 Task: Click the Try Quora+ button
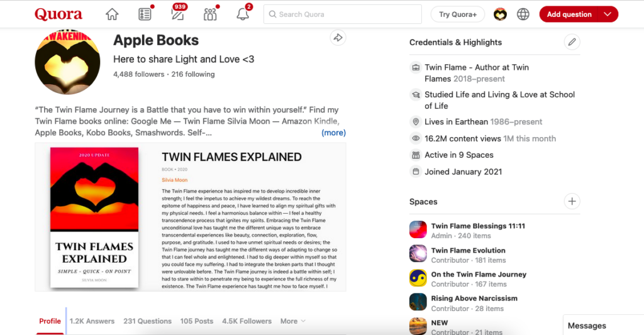pos(458,14)
